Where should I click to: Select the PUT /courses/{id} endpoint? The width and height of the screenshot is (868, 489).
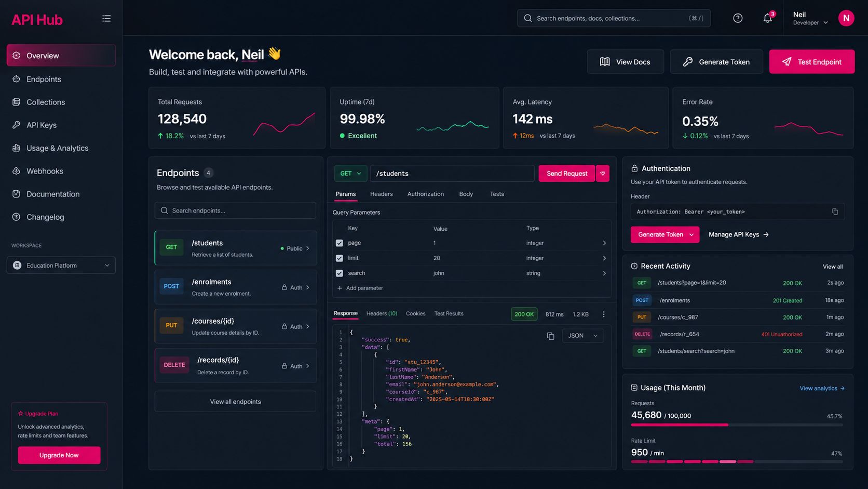[235, 326]
